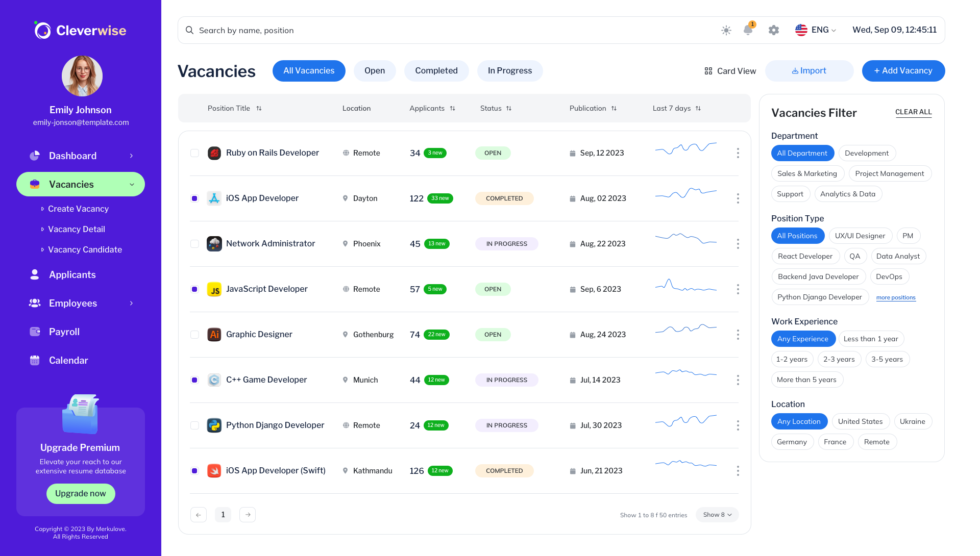Open settings via gear icon
Screen dimensions: 980x556
coord(773,30)
